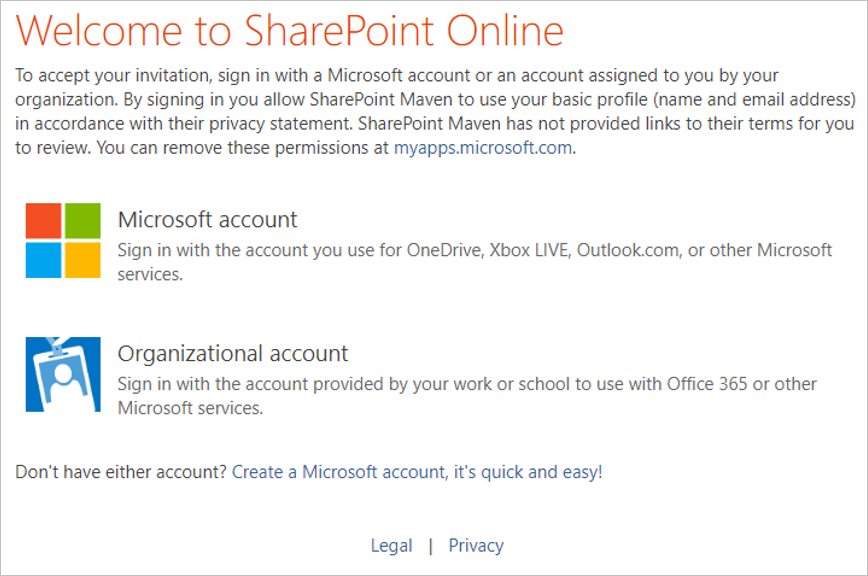Click the person silhouette inside the badge icon
Image resolution: width=868 pixels, height=576 pixels.
tap(65, 382)
